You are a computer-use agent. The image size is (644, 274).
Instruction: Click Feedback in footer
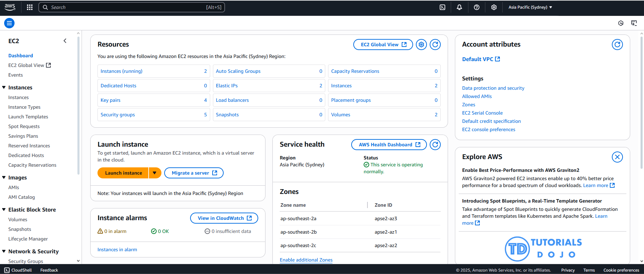tap(49, 270)
